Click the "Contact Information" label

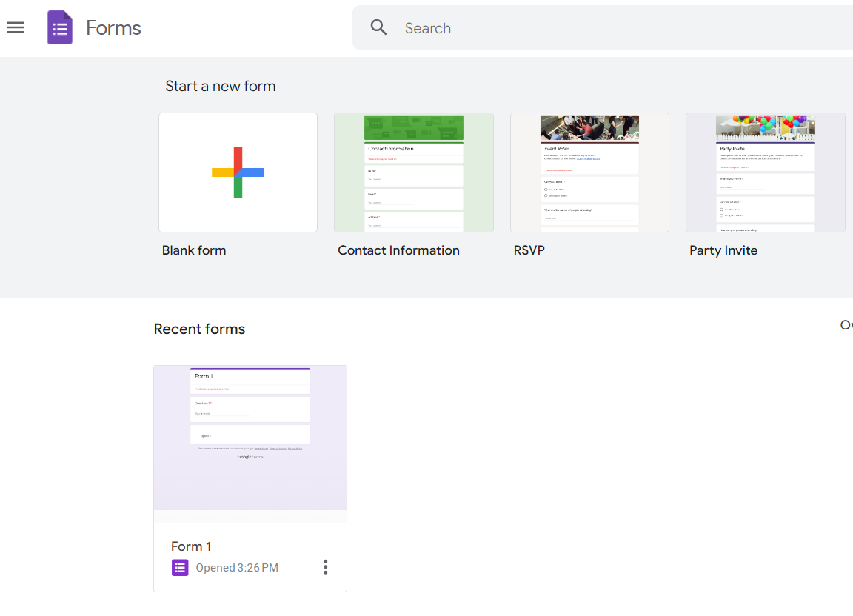tap(398, 250)
